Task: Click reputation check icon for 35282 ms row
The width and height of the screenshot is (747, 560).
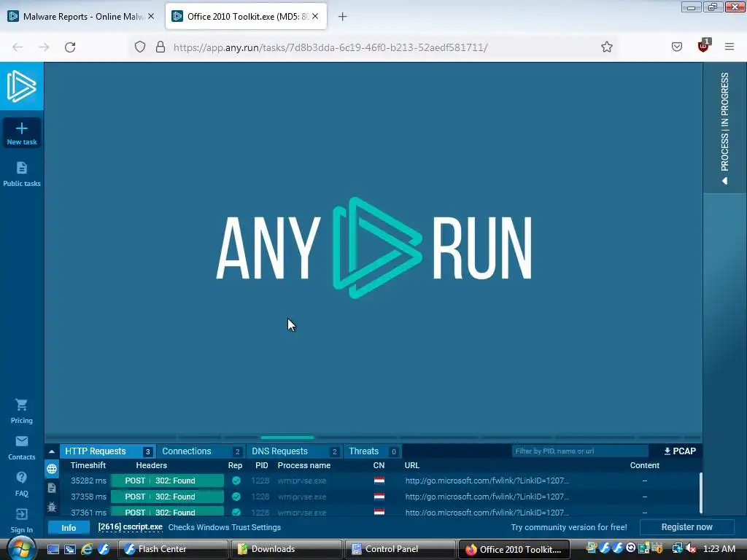Action: point(236,481)
